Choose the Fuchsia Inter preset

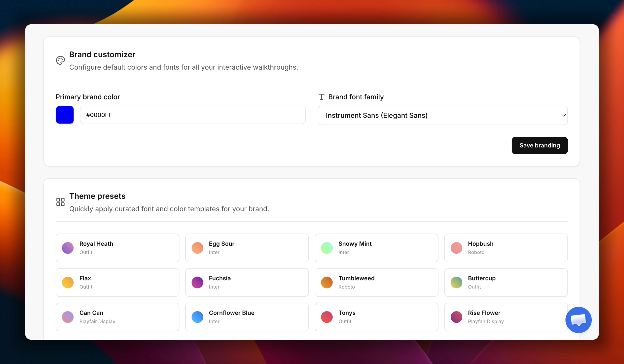tap(247, 282)
